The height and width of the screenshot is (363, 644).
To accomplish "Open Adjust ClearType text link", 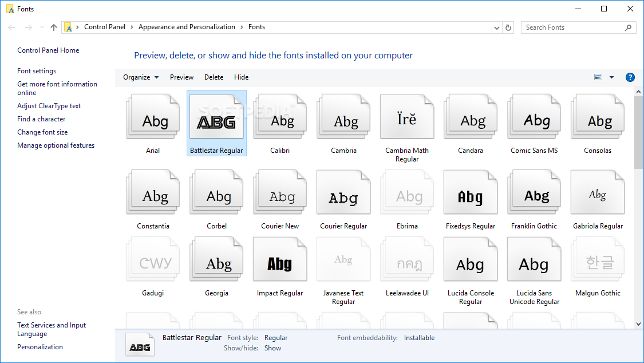I will (49, 106).
